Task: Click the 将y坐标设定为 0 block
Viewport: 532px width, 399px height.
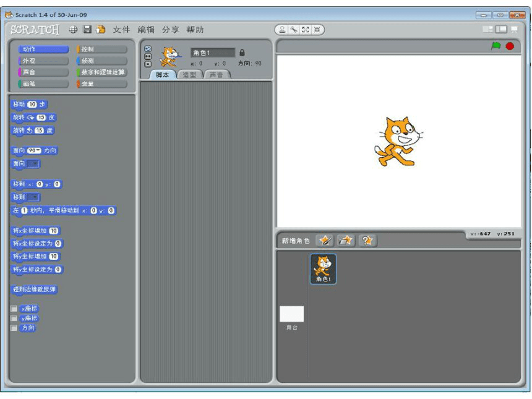Action: pos(37,270)
